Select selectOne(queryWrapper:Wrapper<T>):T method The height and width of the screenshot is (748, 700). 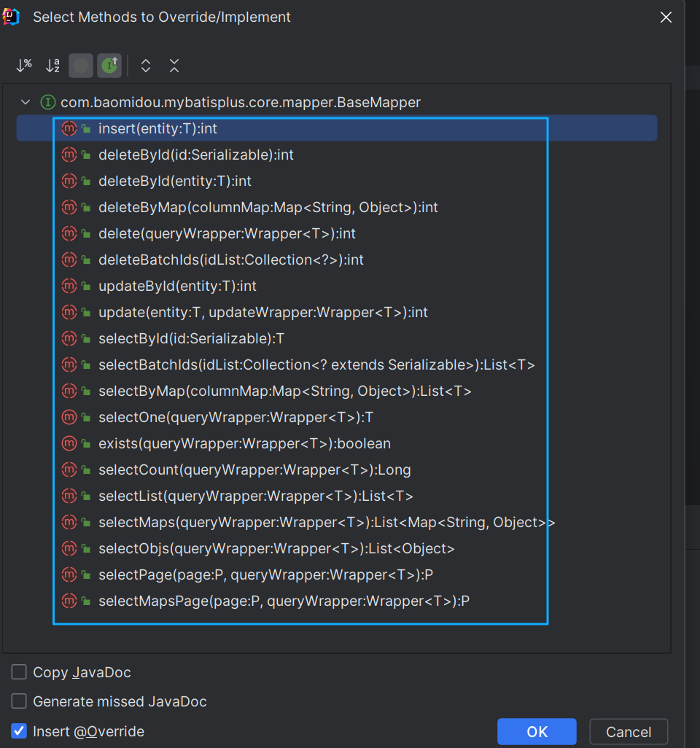point(336,417)
